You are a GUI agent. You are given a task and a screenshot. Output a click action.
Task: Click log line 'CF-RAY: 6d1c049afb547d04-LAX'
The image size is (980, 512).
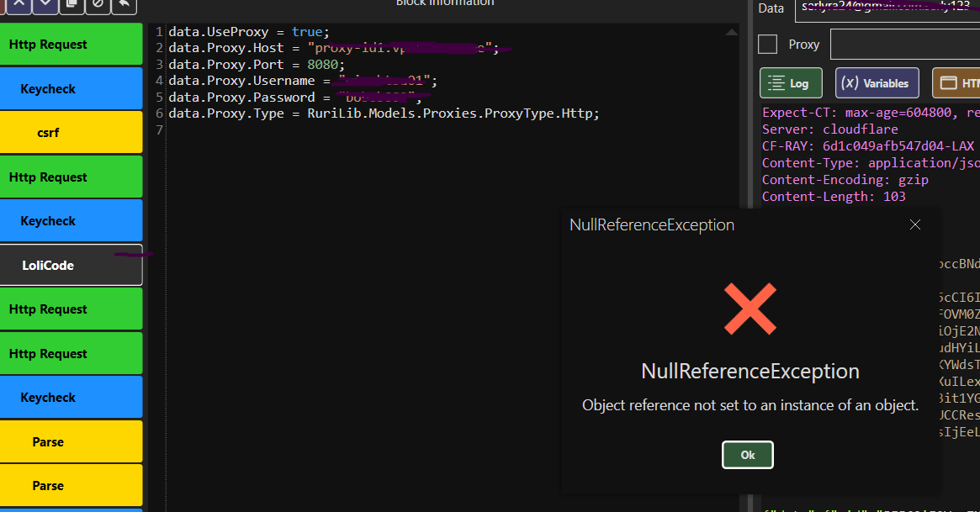click(x=868, y=146)
